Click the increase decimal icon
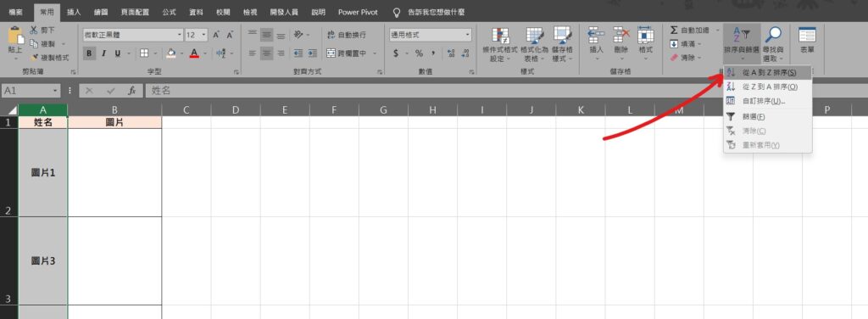868x319 pixels. pos(451,53)
